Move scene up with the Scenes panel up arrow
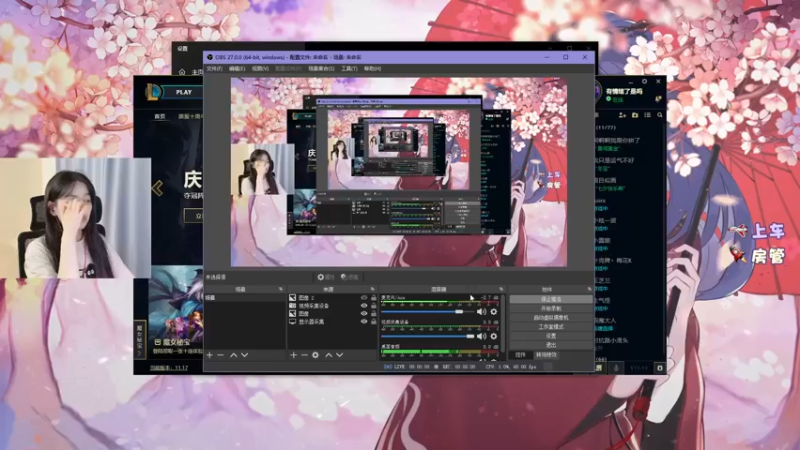 [x=233, y=355]
